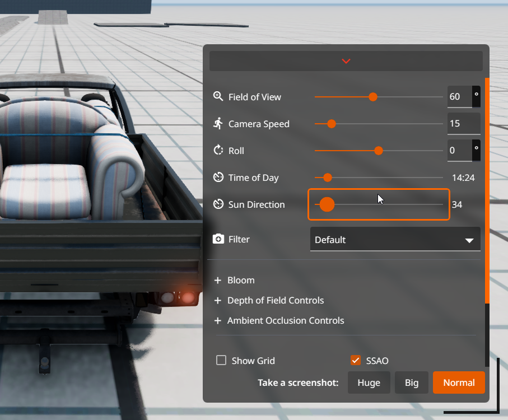Disable the SSAO checkbox
Image resolution: width=508 pixels, height=420 pixels.
[x=356, y=360]
